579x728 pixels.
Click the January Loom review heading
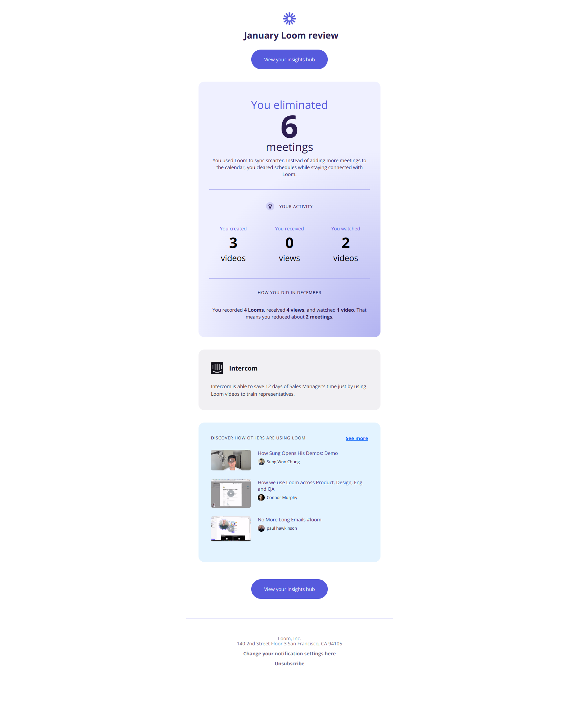click(x=291, y=35)
